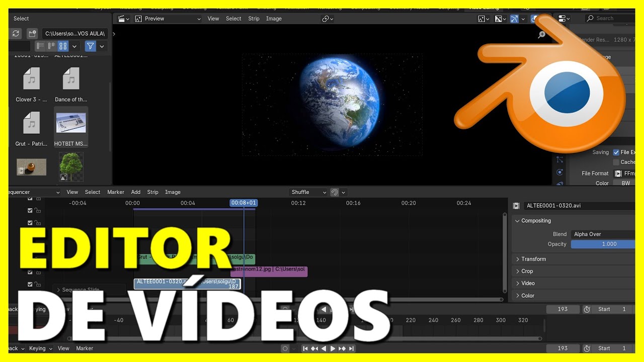Open the Shuffle overlap mode dropdown
Viewport: 644px width, 362px height.
pos(308,192)
